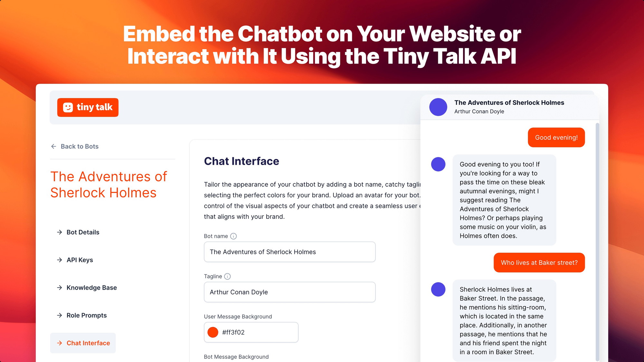Click the orange color swatch #ff3f02
This screenshot has width=644, height=362.
click(x=213, y=332)
